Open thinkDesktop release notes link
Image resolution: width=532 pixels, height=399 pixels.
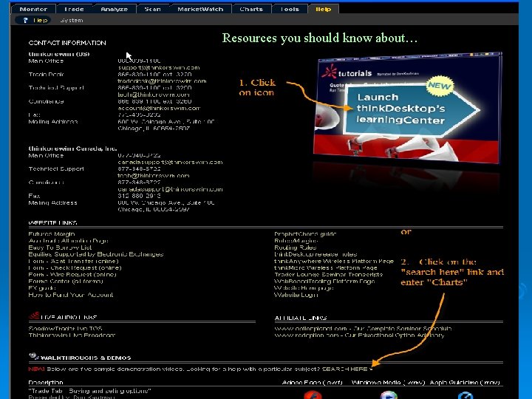click(316, 254)
